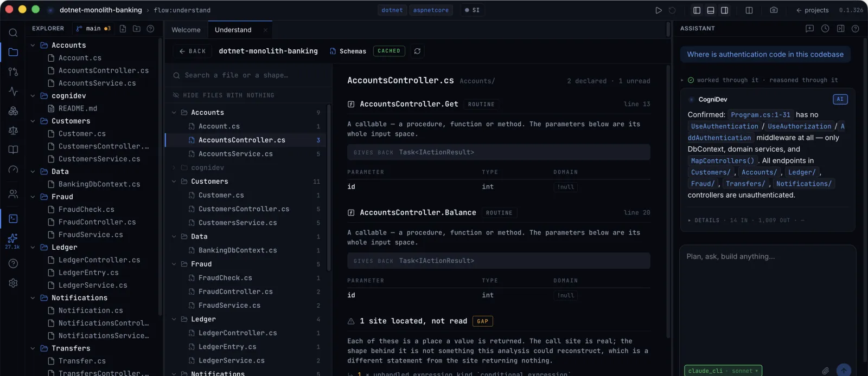The width and height of the screenshot is (868, 376).
Task: Collapse the Accounts folder in Explorer
Action: (x=33, y=46)
